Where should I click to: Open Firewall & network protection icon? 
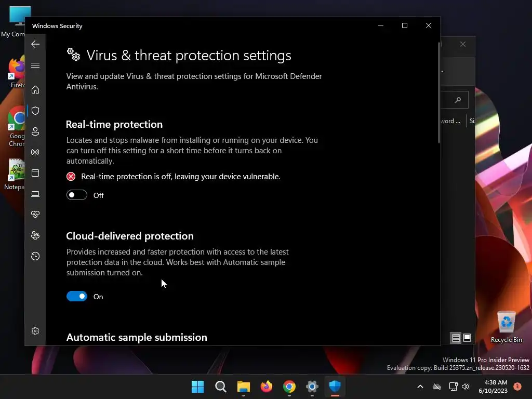[35, 152]
